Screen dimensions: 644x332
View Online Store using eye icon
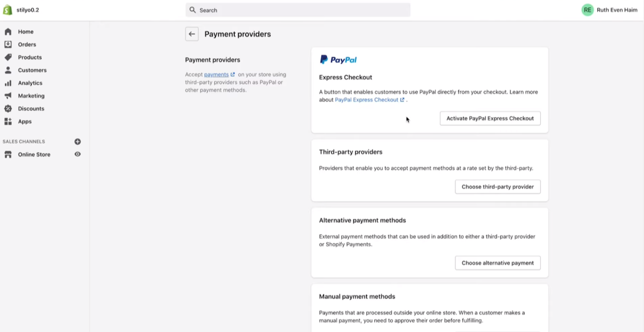pos(77,154)
